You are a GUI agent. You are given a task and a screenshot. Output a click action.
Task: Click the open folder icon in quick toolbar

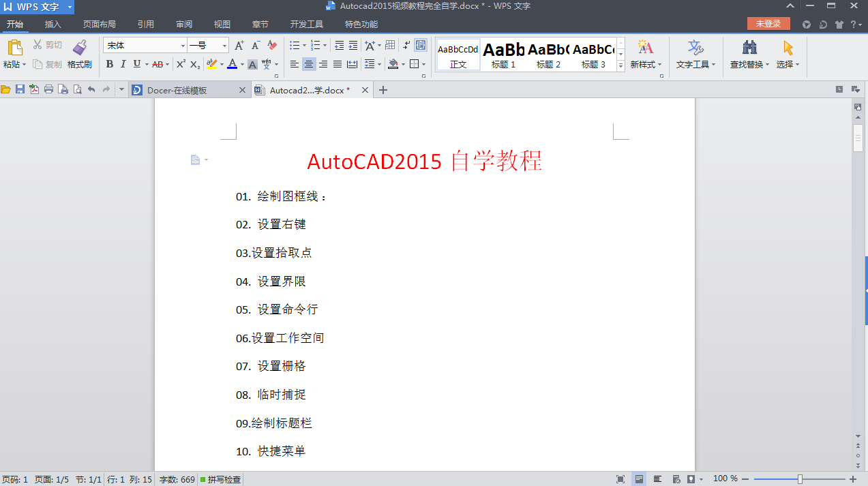pos(6,89)
